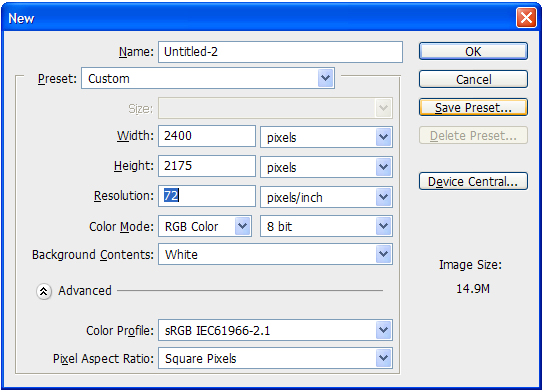The height and width of the screenshot is (392, 544).
Task: Open the Pixel Aspect Ratio dropdown
Action: [x=275, y=358]
